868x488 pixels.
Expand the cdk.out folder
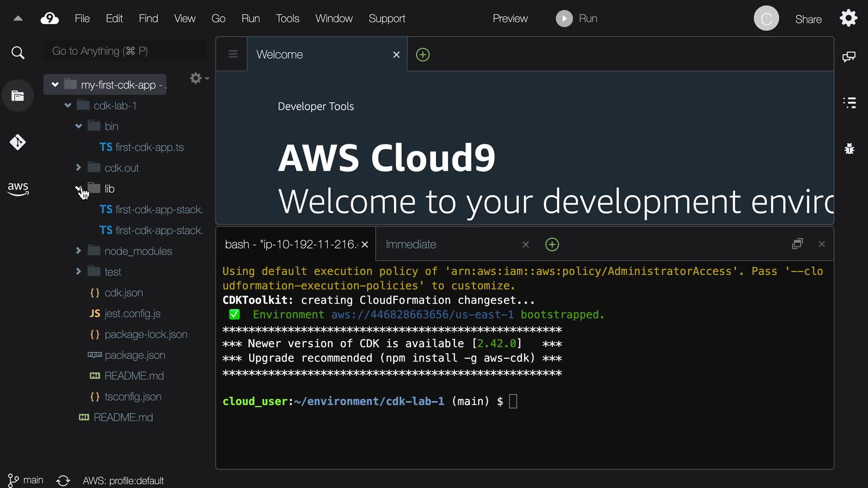pyautogui.click(x=79, y=168)
